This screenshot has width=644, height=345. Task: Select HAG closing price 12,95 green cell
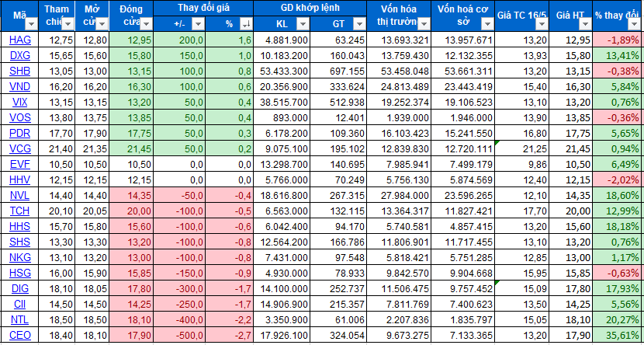[131, 40]
